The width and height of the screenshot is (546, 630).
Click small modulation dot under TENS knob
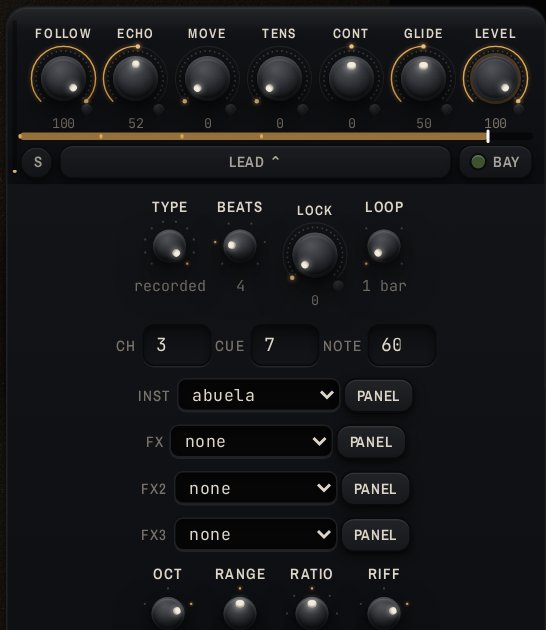(x=303, y=109)
